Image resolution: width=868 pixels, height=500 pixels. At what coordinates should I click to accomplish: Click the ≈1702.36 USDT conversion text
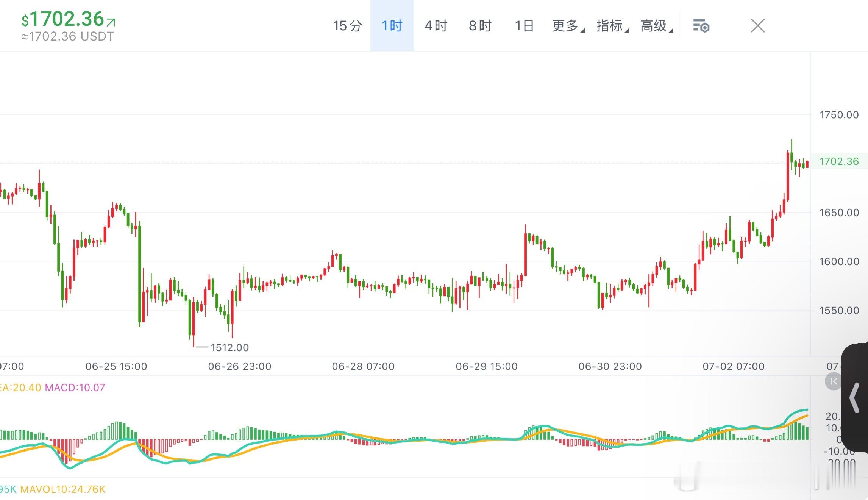(67, 36)
